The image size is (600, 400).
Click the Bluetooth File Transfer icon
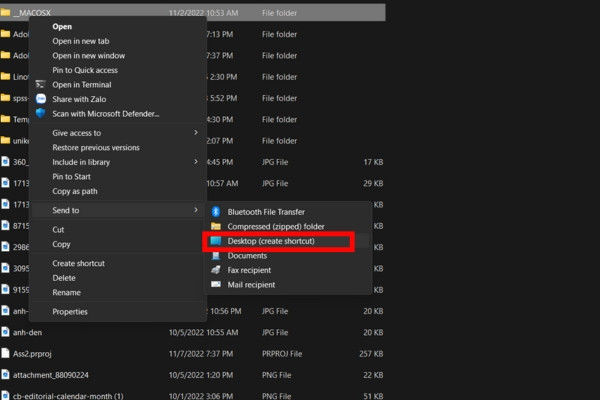coord(216,212)
